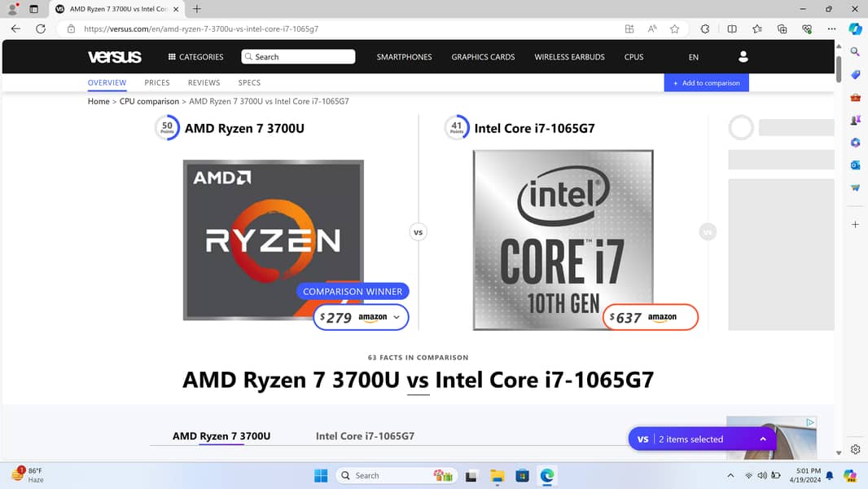Refresh the page

[41, 29]
